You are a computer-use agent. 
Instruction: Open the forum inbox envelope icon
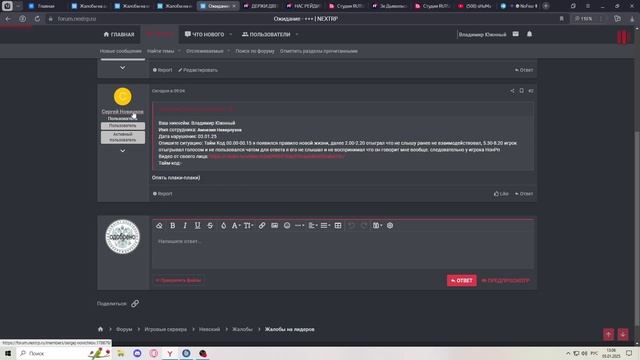(x=516, y=34)
